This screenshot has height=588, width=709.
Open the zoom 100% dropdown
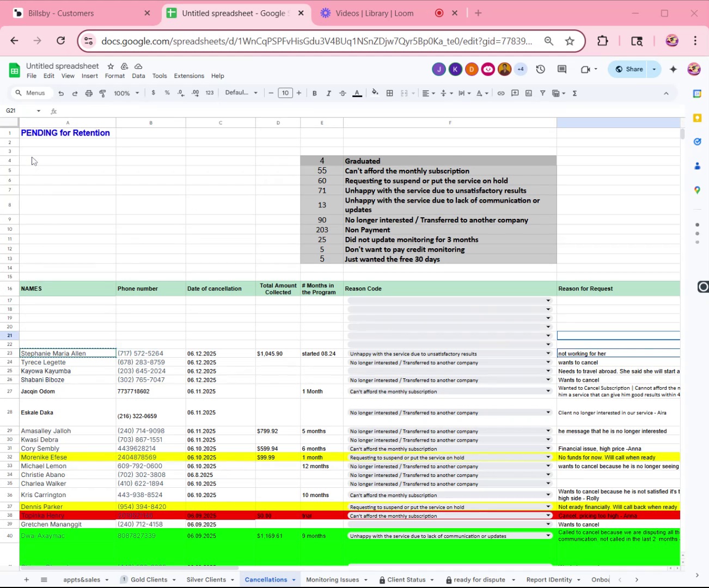tap(126, 93)
